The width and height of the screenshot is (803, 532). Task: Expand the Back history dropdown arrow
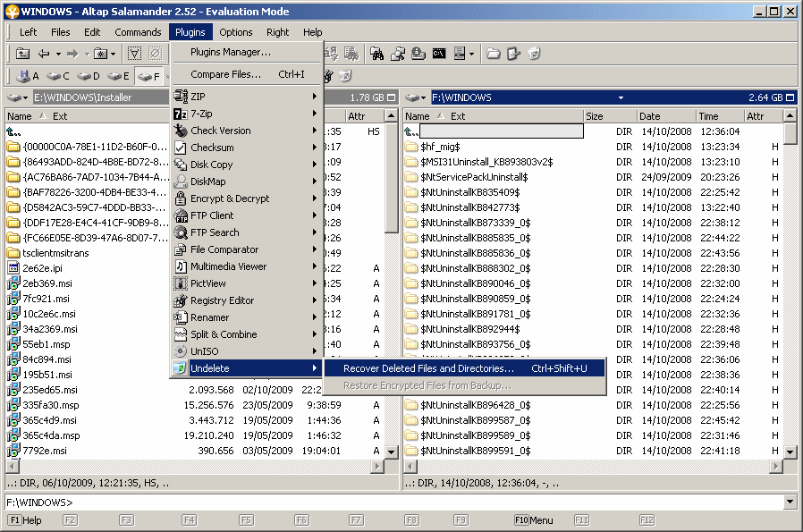click(58, 54)
